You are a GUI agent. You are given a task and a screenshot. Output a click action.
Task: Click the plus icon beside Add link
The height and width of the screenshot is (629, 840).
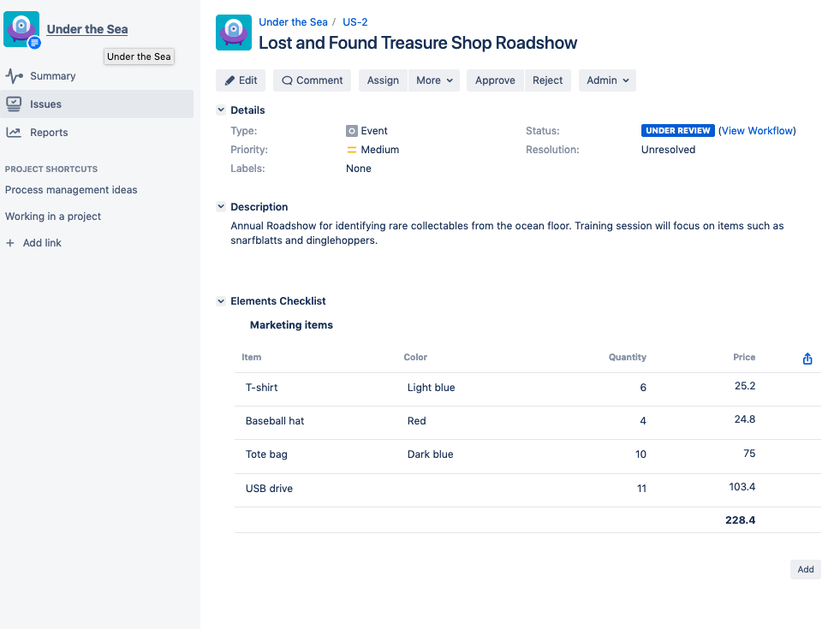coord(11,242)
